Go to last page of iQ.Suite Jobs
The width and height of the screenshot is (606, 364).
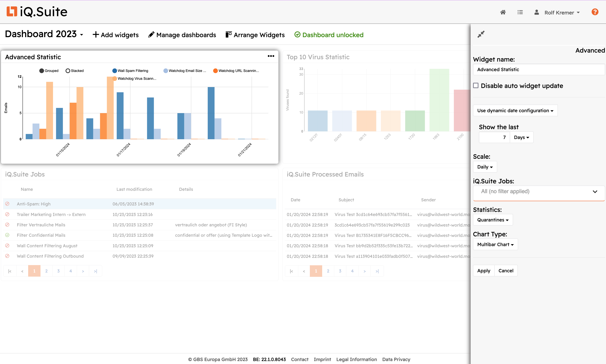pyautogui.click(x=95, y=271)
